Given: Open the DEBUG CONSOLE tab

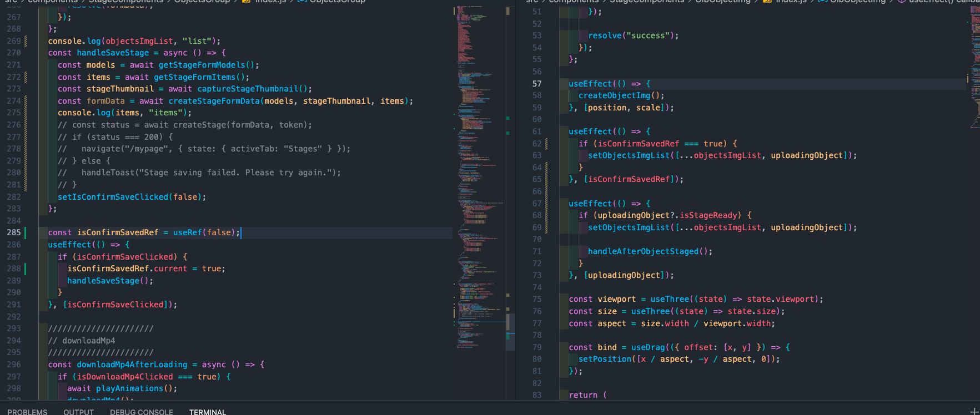Looking at the screenshot, I should tap(142, 412).
